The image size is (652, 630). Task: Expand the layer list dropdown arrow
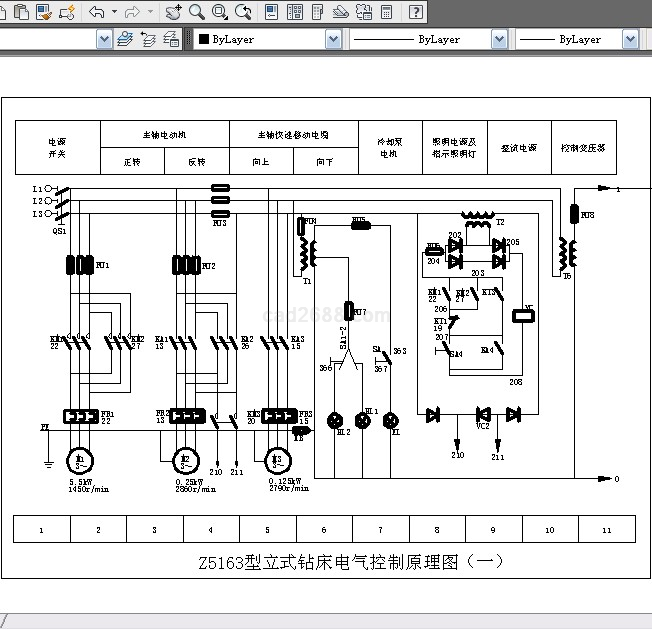[104, 39]
